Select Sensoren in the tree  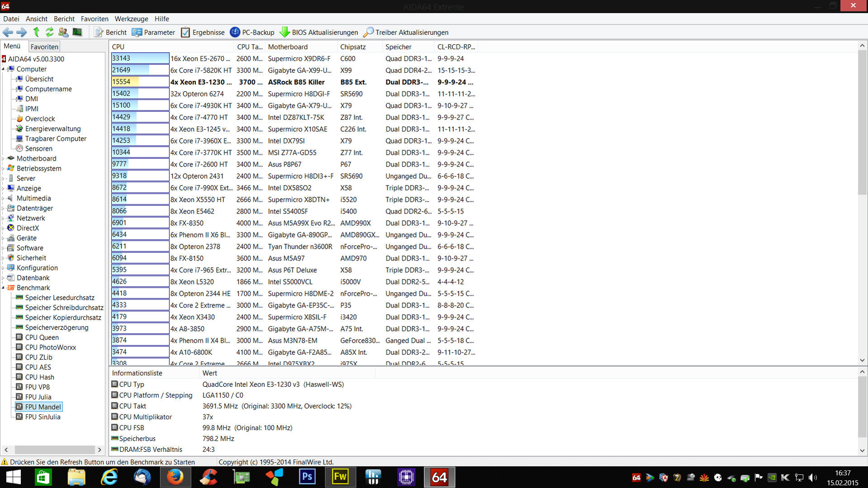[x=38, y=148]
